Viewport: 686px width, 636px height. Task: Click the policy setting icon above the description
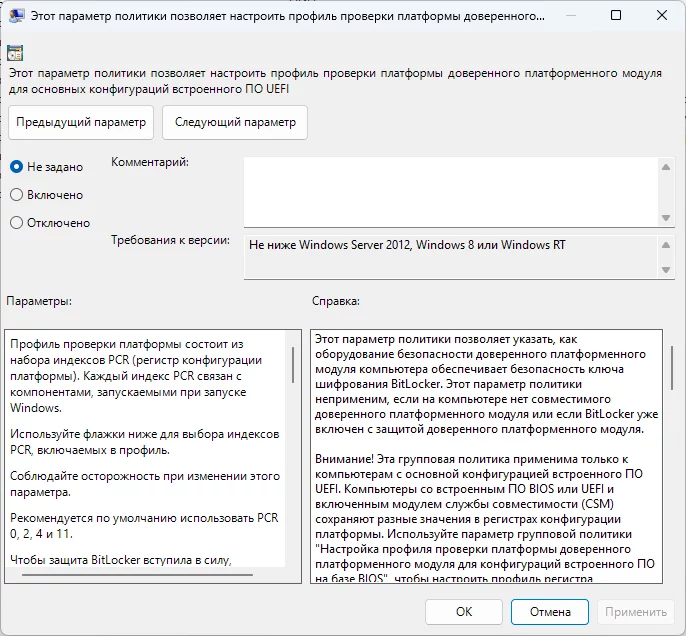tap(14, 52)
